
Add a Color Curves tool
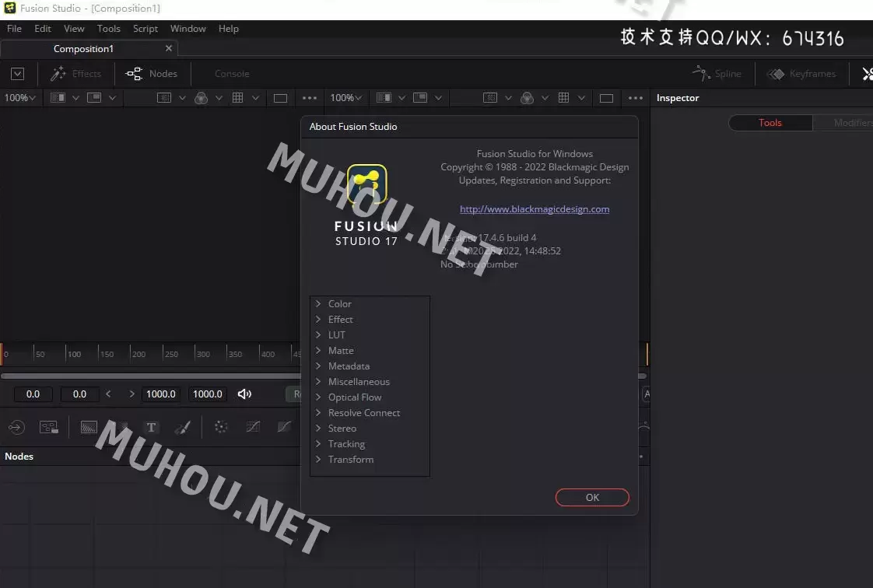click(253, 427)
